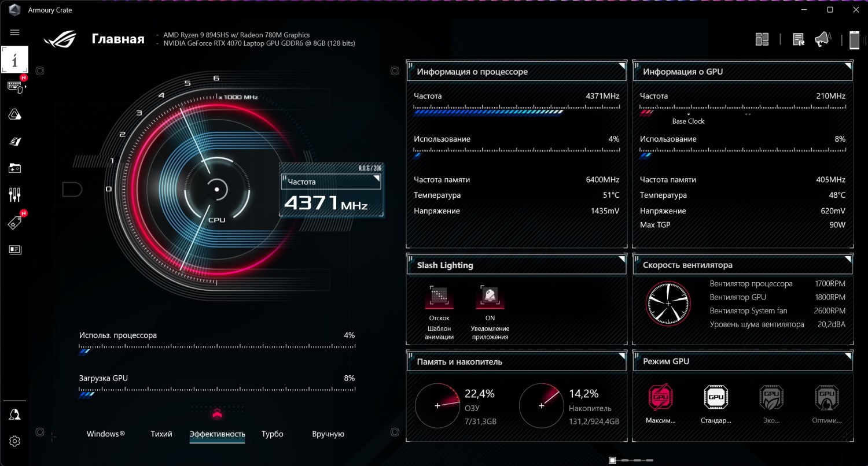This screenshot has width=868, height=466.
Task: Open Aura Sync triangle icon in sidebar
Action: pos(15,114)
